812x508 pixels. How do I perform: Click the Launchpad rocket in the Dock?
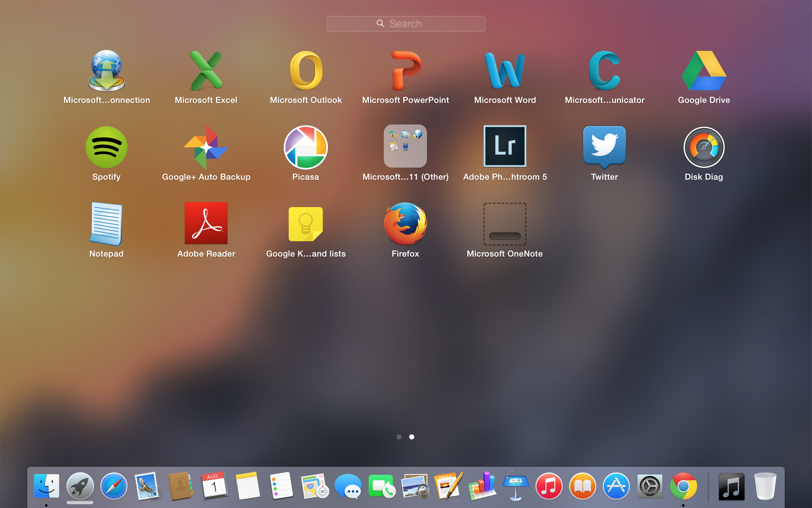(x=80, y=486)
